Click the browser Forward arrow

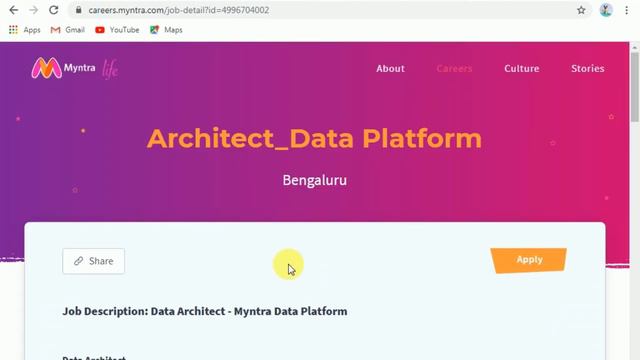(x=33, y=10)
